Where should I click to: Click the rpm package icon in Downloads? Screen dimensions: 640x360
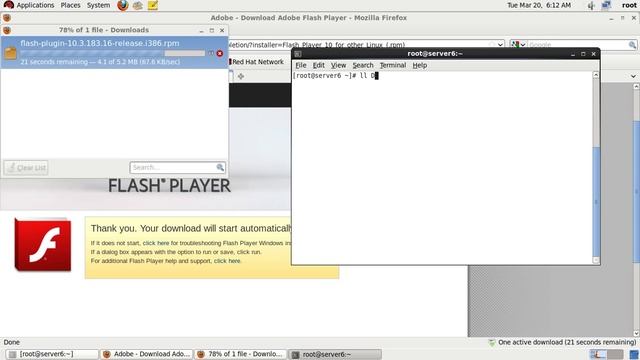point(11,53)
